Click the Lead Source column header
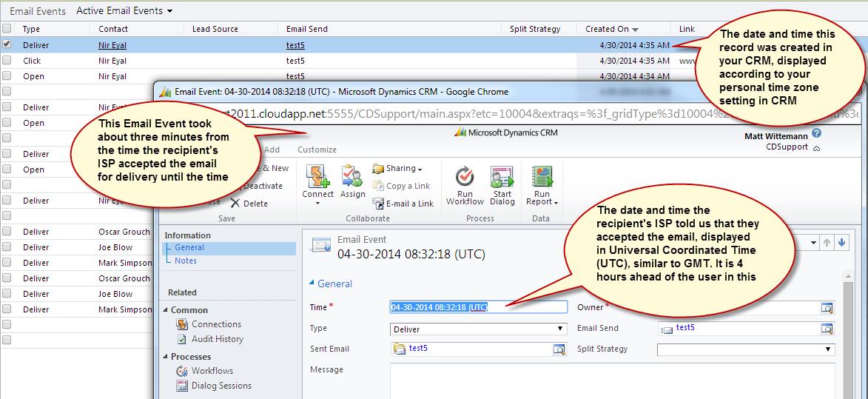The height and width of the screenshot is (399, 868). coord(215,29)
